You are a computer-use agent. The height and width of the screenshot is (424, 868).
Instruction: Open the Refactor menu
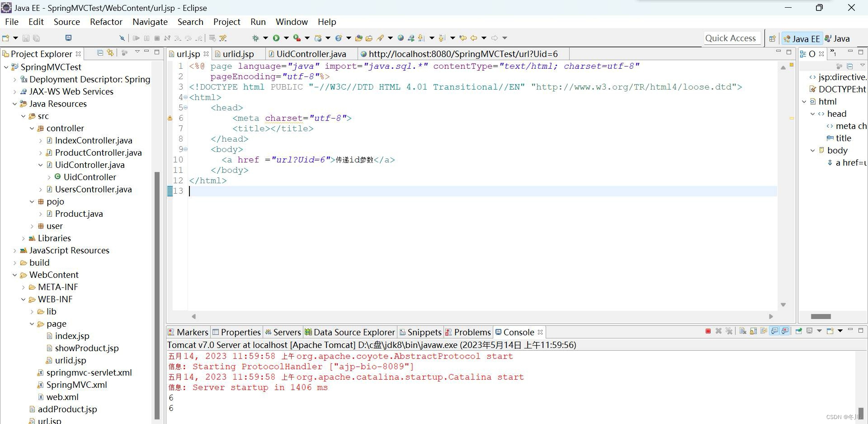click(x=106, y=22)
